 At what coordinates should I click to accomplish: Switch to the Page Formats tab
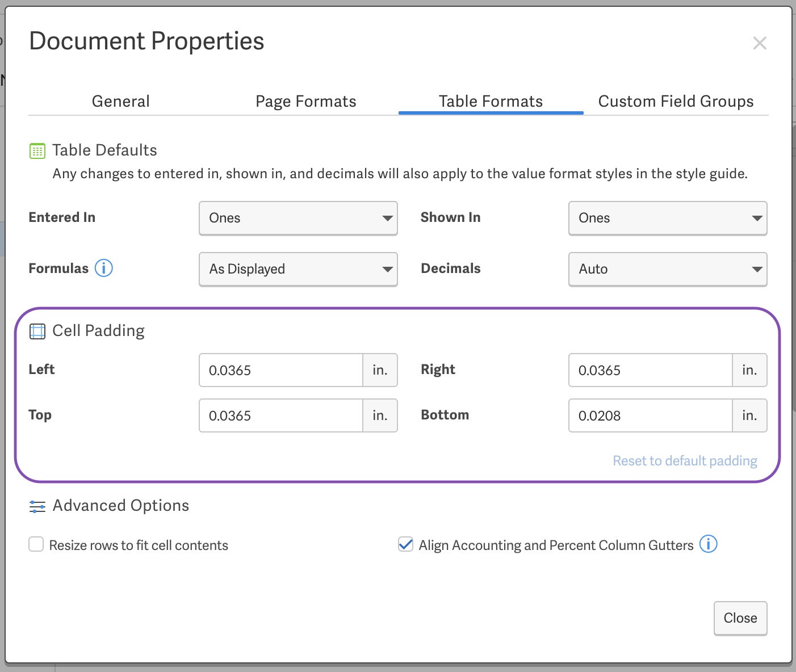point(306,101)
